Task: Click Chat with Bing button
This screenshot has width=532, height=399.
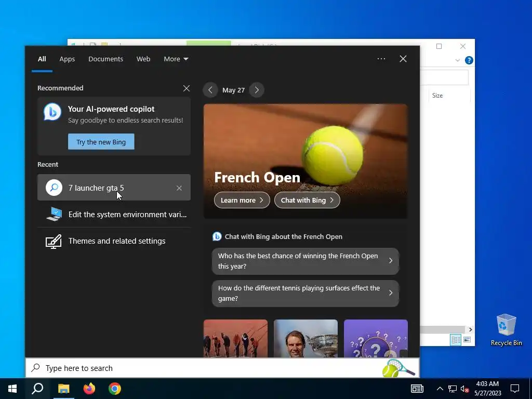Action: [307, 200]
